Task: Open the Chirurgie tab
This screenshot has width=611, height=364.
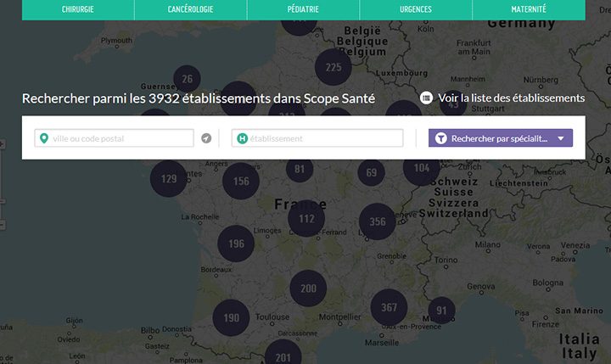Action: (78, 9)
